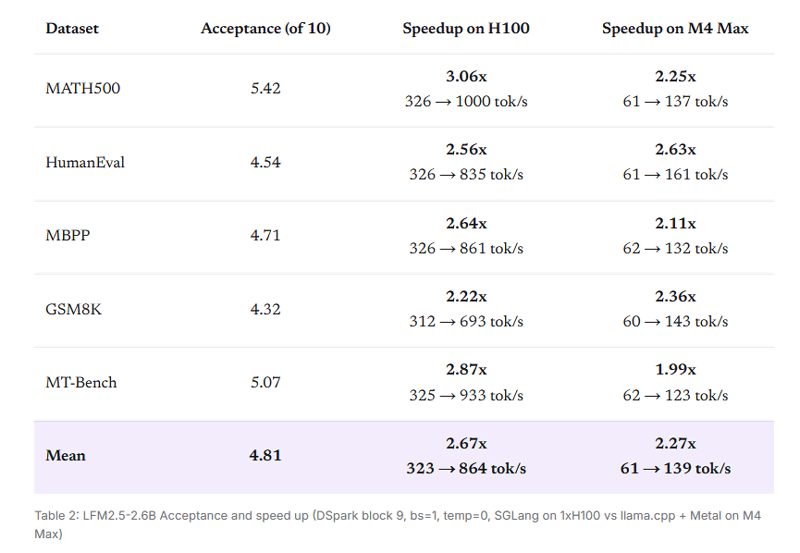Click the Table 2 caption text
Viewport: 800px width, 553px height.
coord(397,524)
